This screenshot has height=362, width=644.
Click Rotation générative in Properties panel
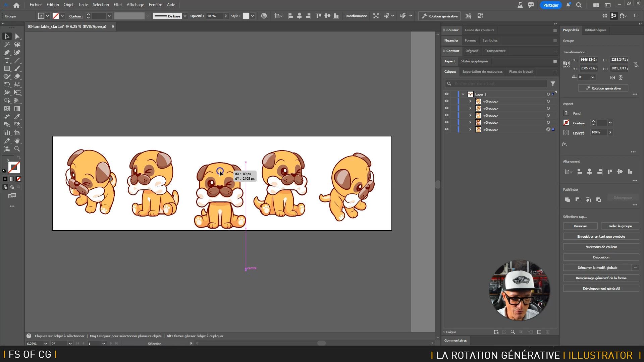[x=603, y=88]
